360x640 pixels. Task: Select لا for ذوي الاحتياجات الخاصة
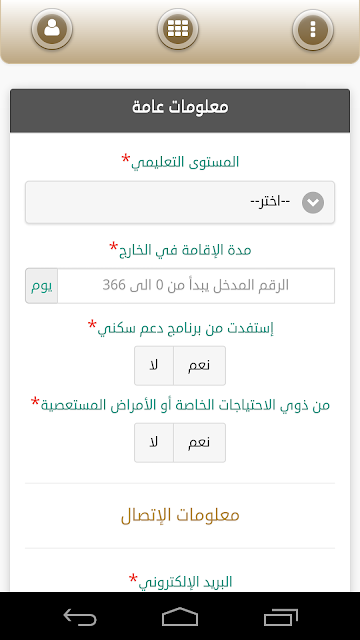coord(154,442)
